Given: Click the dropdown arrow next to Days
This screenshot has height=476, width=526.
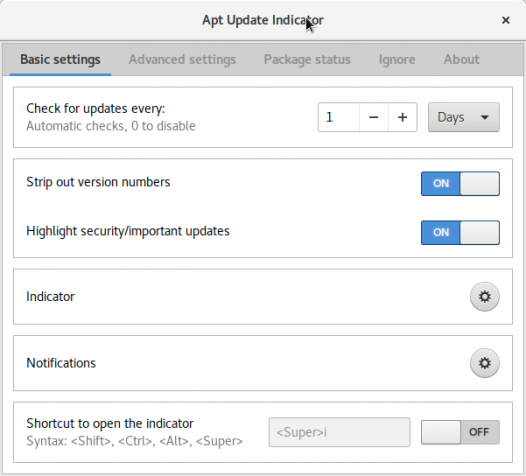Looking at the screenshot, I should [x=484, y=117].
